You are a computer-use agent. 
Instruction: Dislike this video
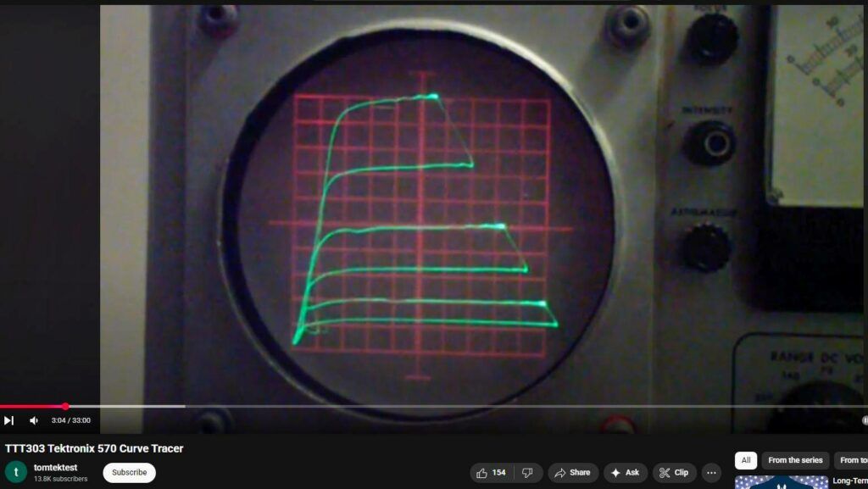coord(526,472)
